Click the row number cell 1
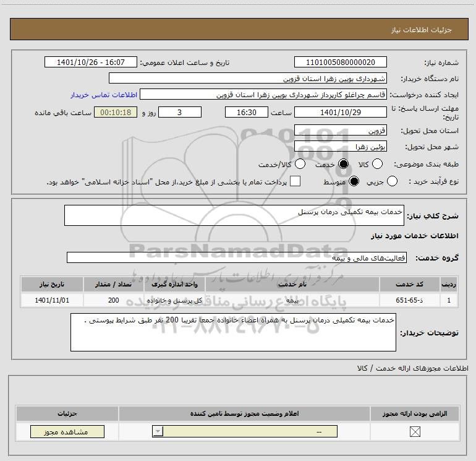 (449, 300)
